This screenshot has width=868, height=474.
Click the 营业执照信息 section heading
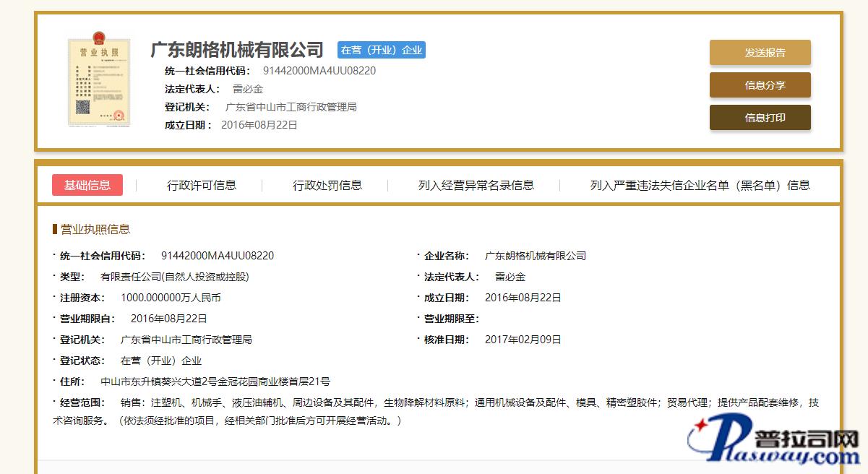tap(95, 229)
